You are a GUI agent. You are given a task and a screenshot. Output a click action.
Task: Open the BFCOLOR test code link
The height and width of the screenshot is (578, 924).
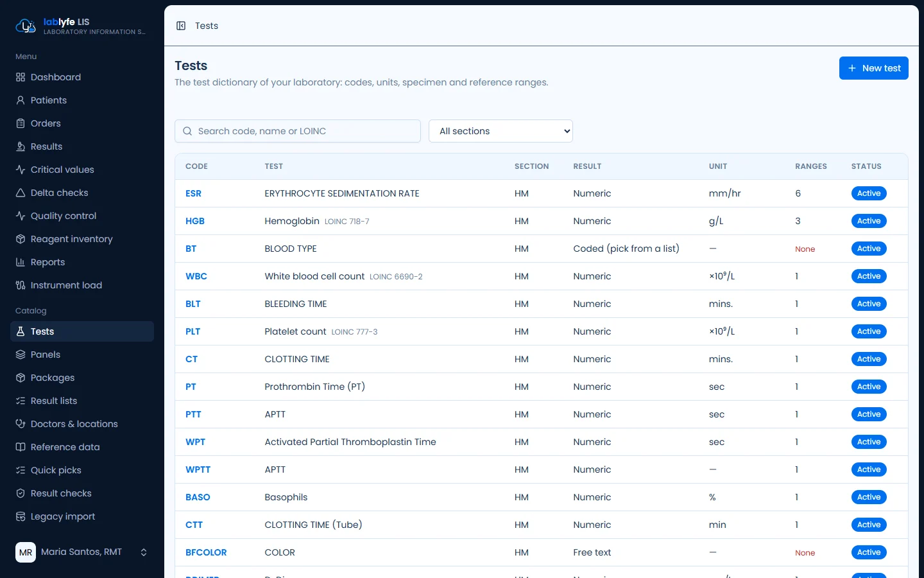pos(206,552)
